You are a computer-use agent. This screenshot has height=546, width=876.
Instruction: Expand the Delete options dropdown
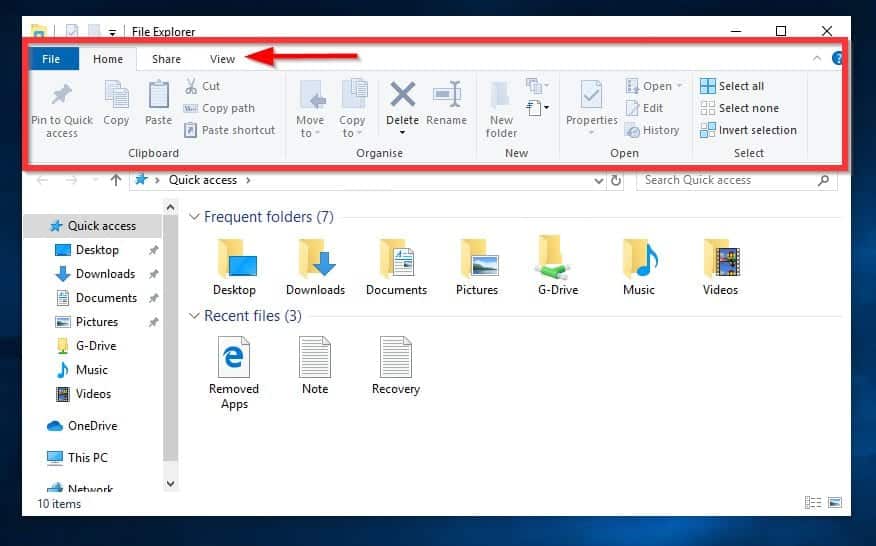[402, 132]
